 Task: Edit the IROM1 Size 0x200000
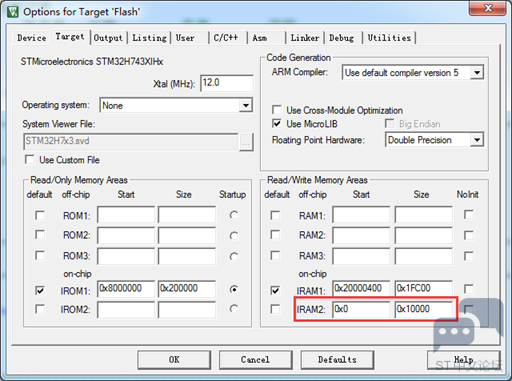click(x=187, y=289)
